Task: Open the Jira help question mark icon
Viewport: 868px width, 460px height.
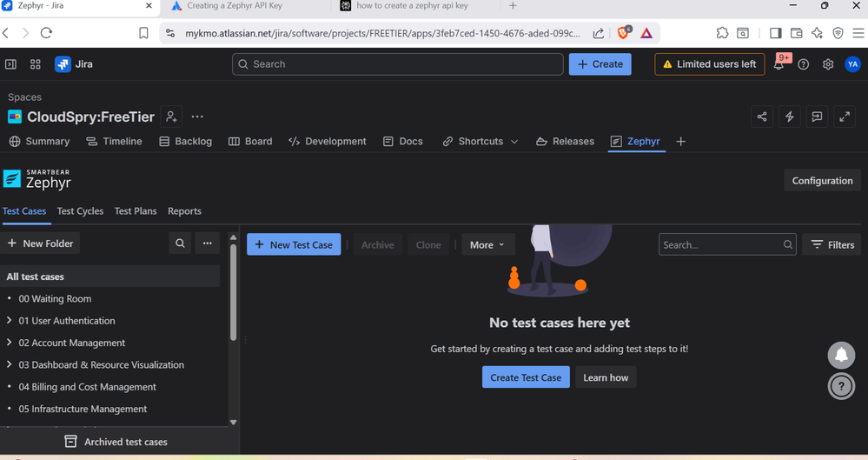Action: point(803,64)
